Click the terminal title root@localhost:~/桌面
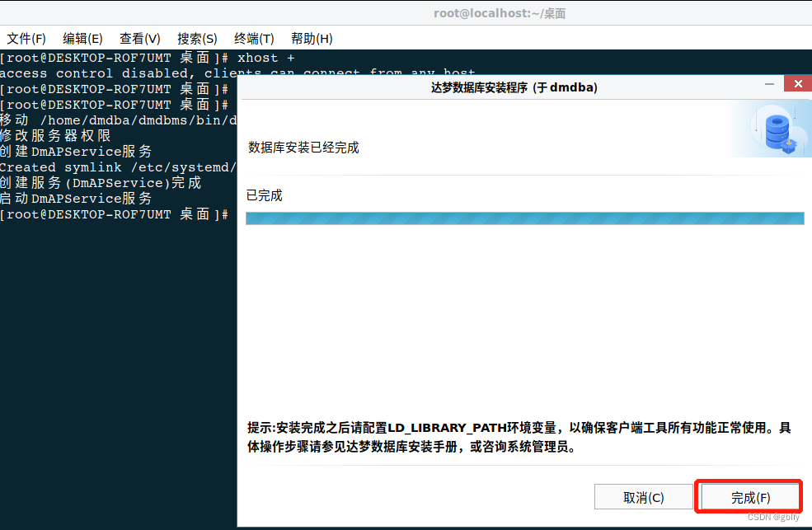Screen dimensions: 812x530 500,13
